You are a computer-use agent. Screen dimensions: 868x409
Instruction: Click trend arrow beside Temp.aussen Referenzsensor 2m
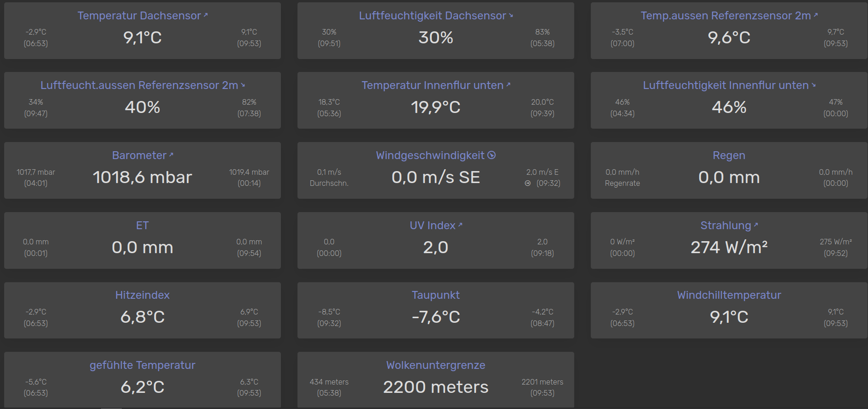(x=815, y=15)
